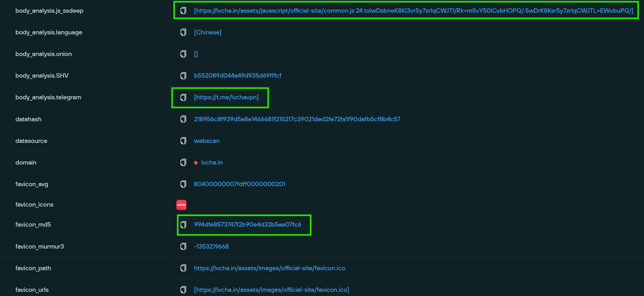
Task: Copy the favicon_urls list value
Action: pyautogui.click(x=183, y=290)
